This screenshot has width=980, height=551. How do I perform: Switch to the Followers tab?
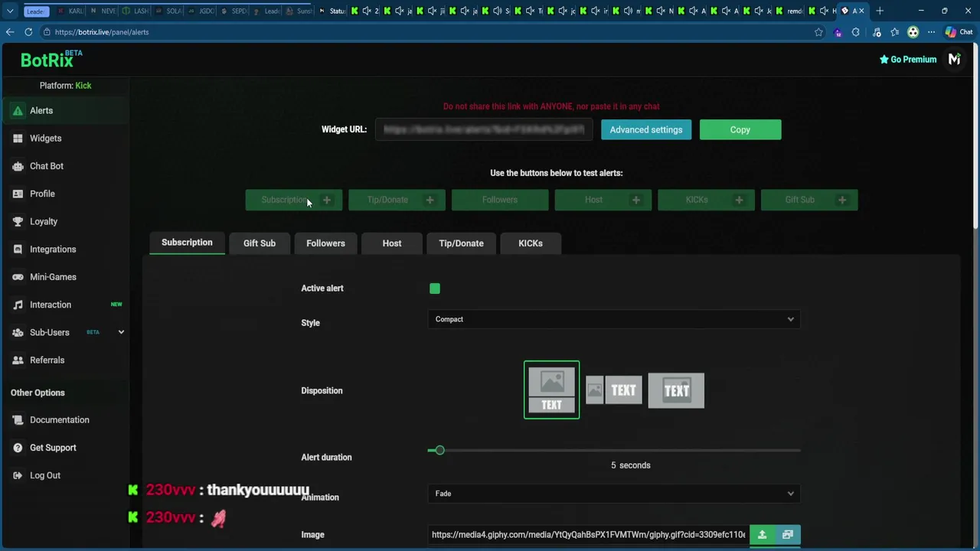click(x=325, y=243)
